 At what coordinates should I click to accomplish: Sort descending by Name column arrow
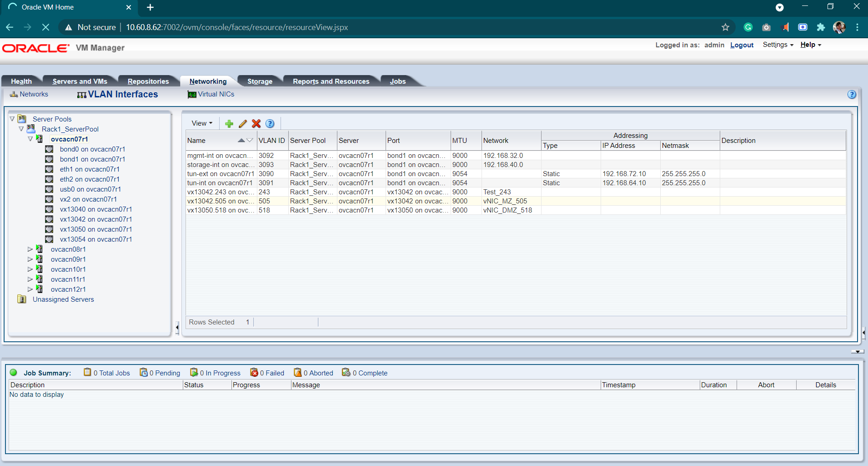[250, 140]
